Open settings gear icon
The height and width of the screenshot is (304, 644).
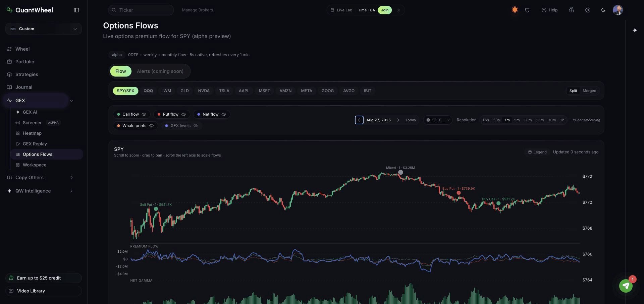pyautogui.click(x=588, y=10)
